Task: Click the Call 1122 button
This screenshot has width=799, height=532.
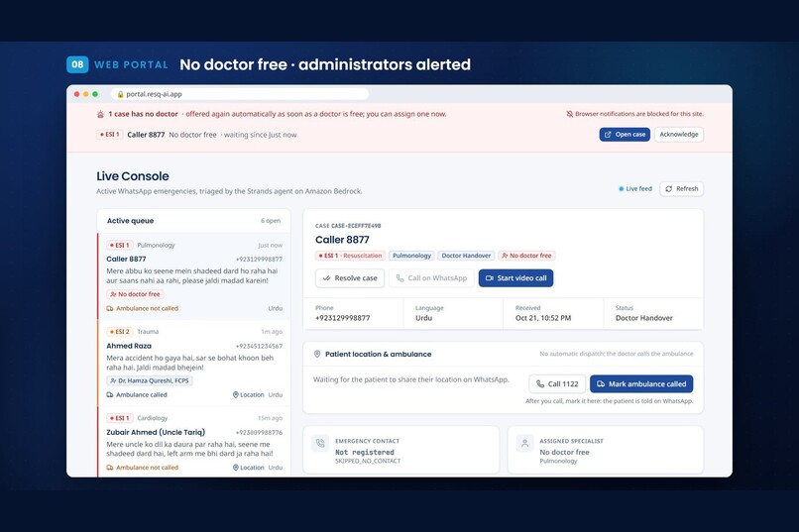Action: [x=557, y=383]
